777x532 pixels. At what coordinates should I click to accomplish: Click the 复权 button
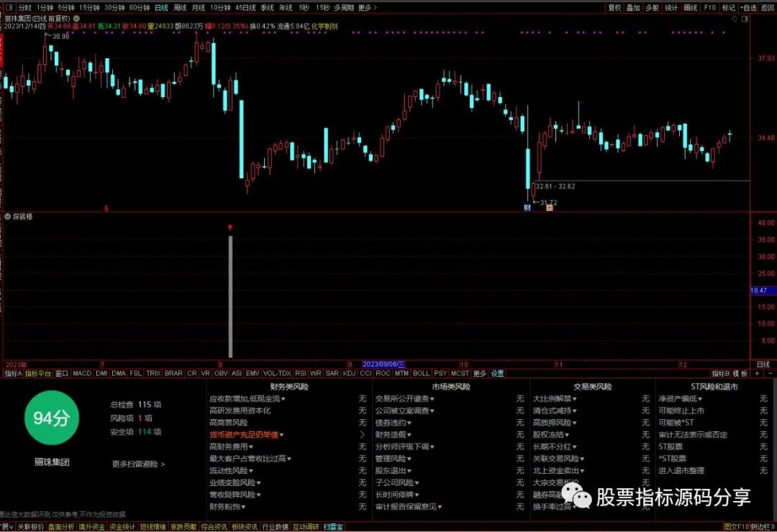pos(614,7)
